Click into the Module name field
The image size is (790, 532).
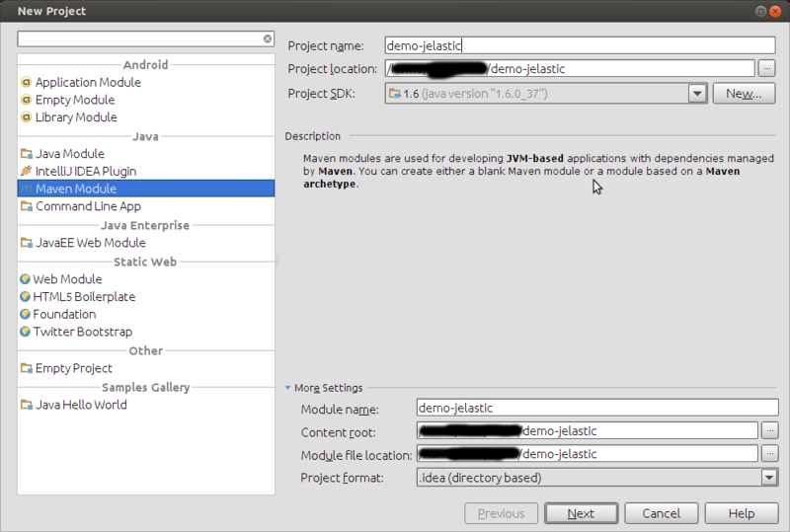(597, 408)
